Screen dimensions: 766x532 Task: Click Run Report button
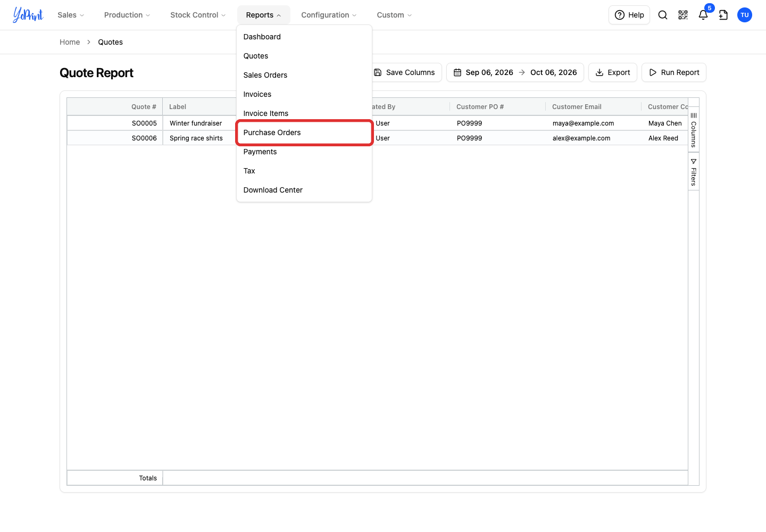coord(674,72)
